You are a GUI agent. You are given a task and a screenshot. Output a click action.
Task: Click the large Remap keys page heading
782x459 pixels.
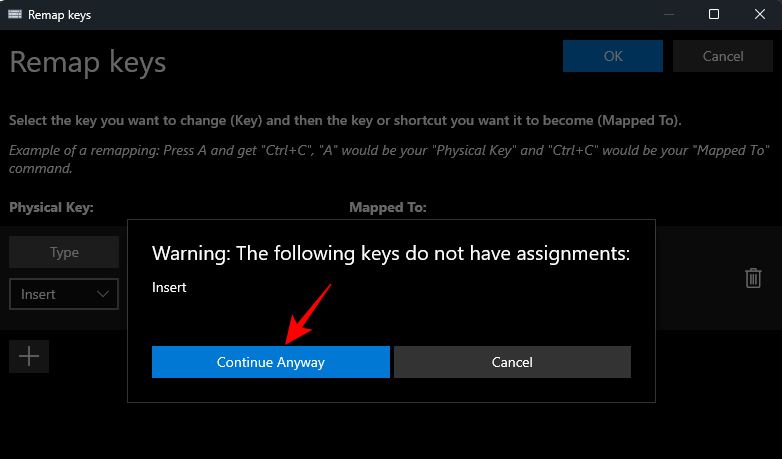click(88, 62)
